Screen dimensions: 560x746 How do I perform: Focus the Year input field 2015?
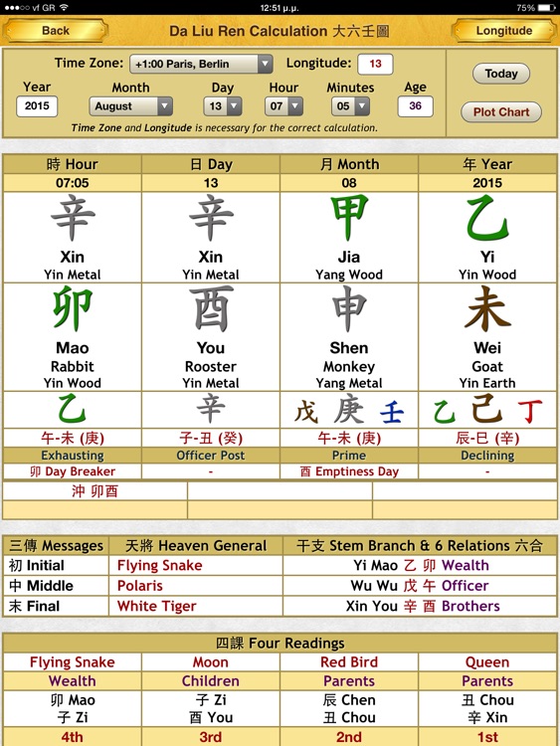point(37,106)
